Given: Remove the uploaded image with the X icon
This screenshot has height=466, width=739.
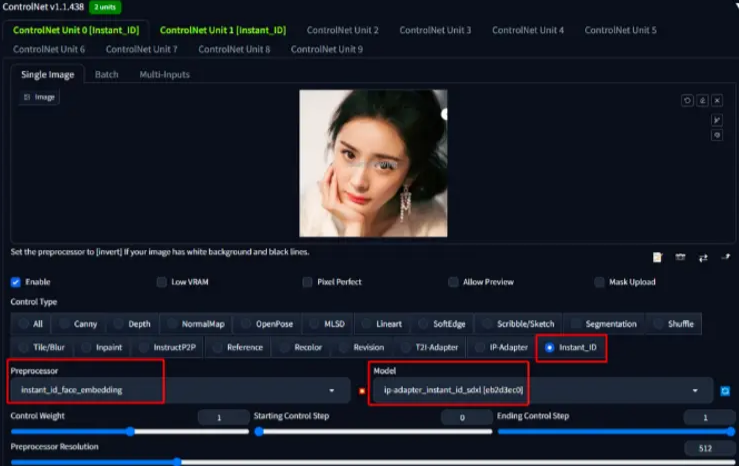Looking at the screenshot, I should pos(717,100).
